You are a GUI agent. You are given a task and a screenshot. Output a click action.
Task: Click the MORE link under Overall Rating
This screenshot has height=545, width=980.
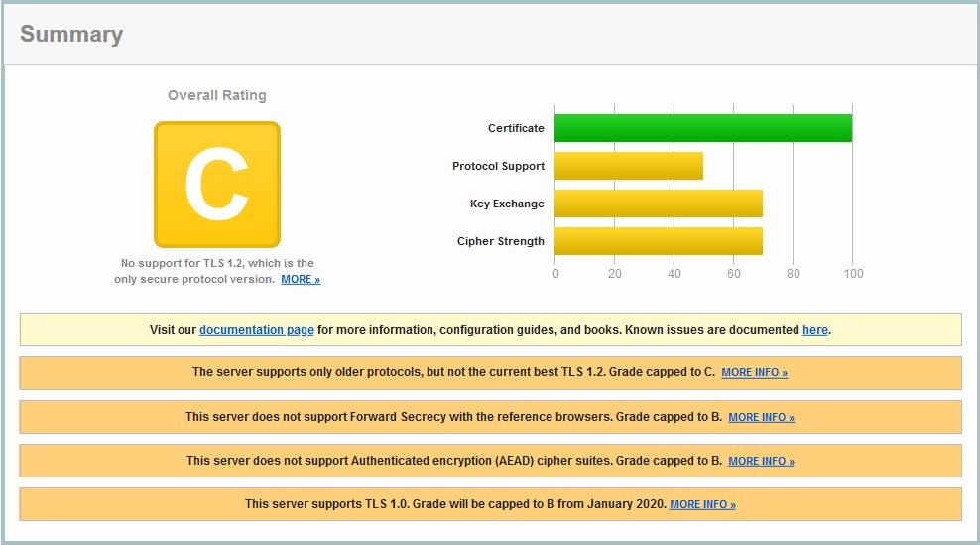pyautogui.click(x=301, y=280)
